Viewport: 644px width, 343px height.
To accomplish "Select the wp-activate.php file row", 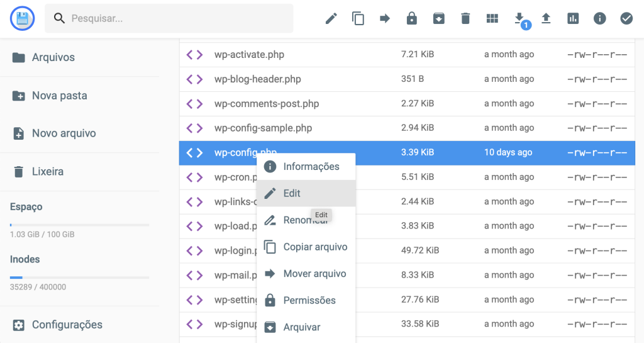I will coord(407,55).
